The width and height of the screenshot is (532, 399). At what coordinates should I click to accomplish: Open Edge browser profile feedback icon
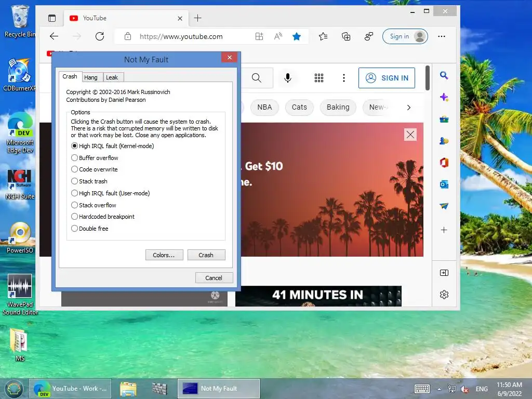pos(368,36)
